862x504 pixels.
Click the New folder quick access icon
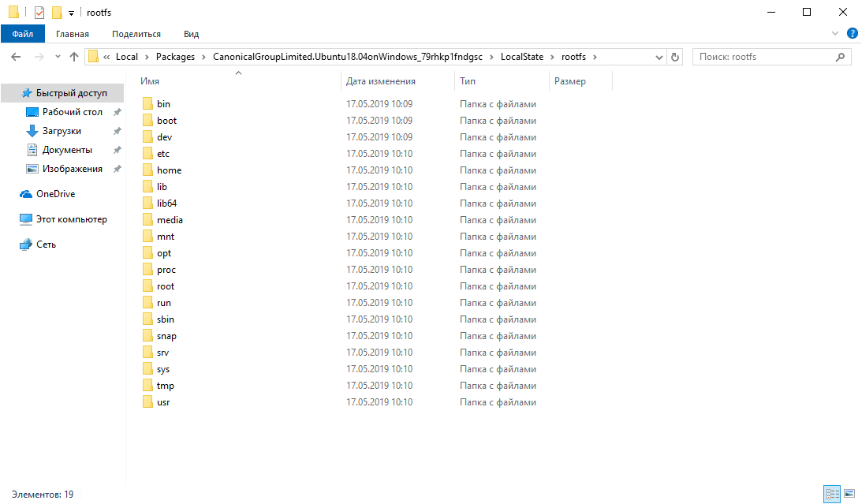(x=57, y=12)
